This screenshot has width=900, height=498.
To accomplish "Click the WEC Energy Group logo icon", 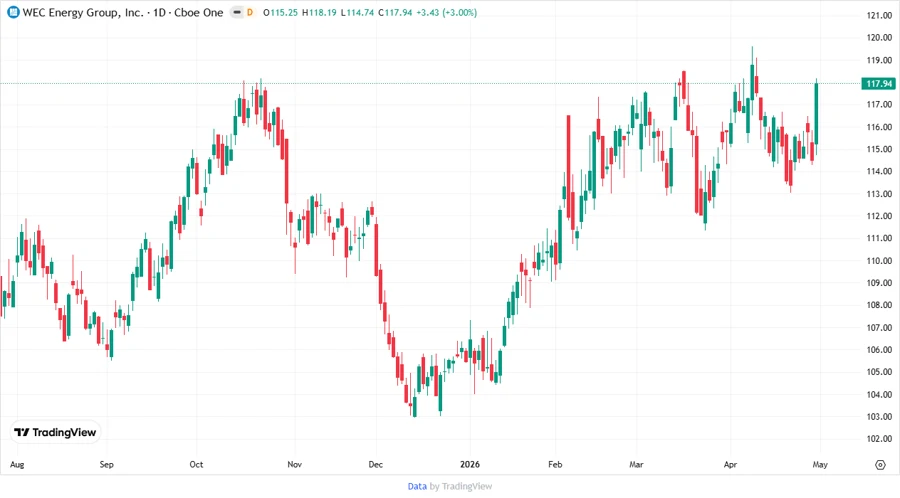I will point(13,12).
